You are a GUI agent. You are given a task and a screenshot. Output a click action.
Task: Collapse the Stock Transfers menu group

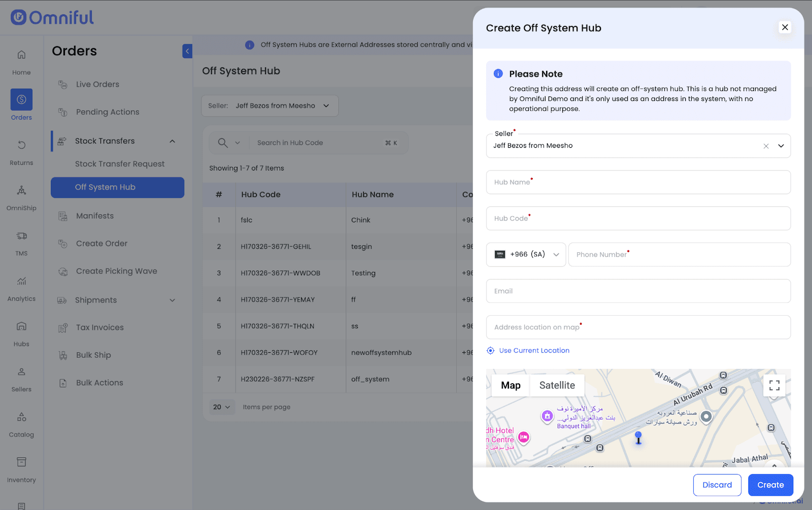point(172,141)
